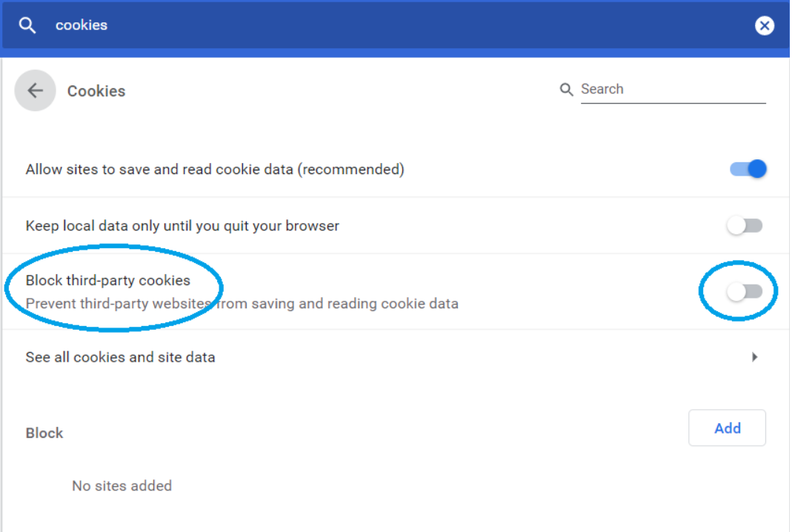Viewport: 795px width, 532px height.
Task: Click the search icon beside the Search field
Action: click(x=566, y=89)
